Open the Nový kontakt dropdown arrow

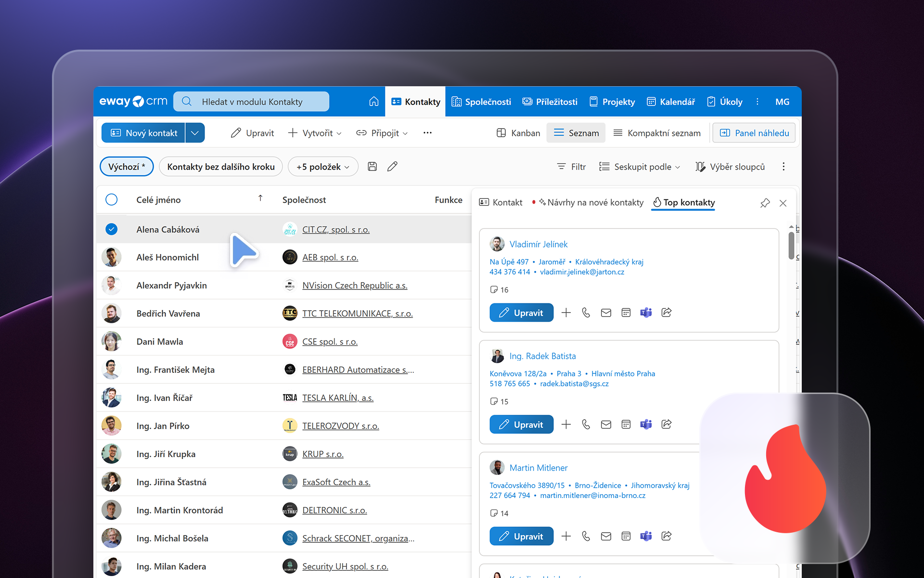(195, 133)
